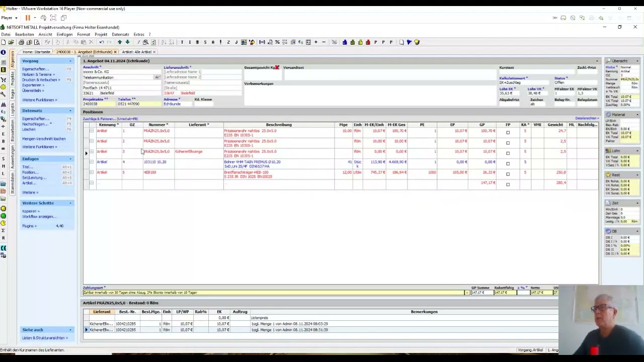644x362 pixels.
Task: Click the exclamation mark toolbar icon
Action: coord(220,42)
